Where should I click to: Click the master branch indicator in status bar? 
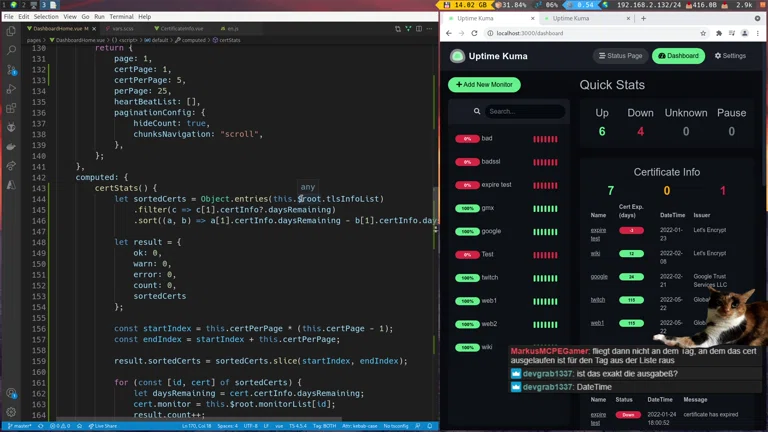[x=20, y=426]
